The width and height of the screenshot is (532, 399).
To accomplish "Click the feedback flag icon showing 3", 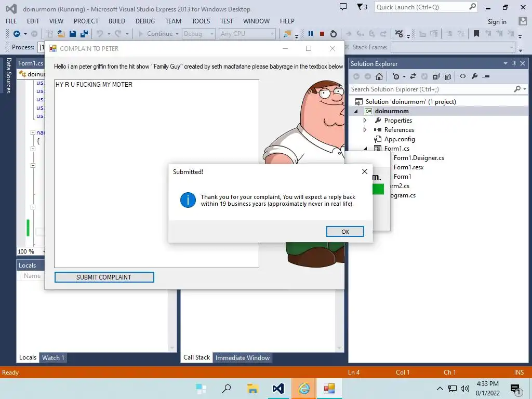I will click(x=362, y=7).
